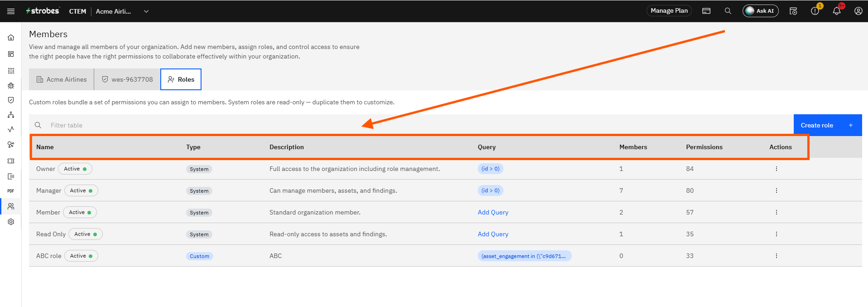Open global search magnifier in header
This screenshot has height=307, width=868.
coord(728,11)
